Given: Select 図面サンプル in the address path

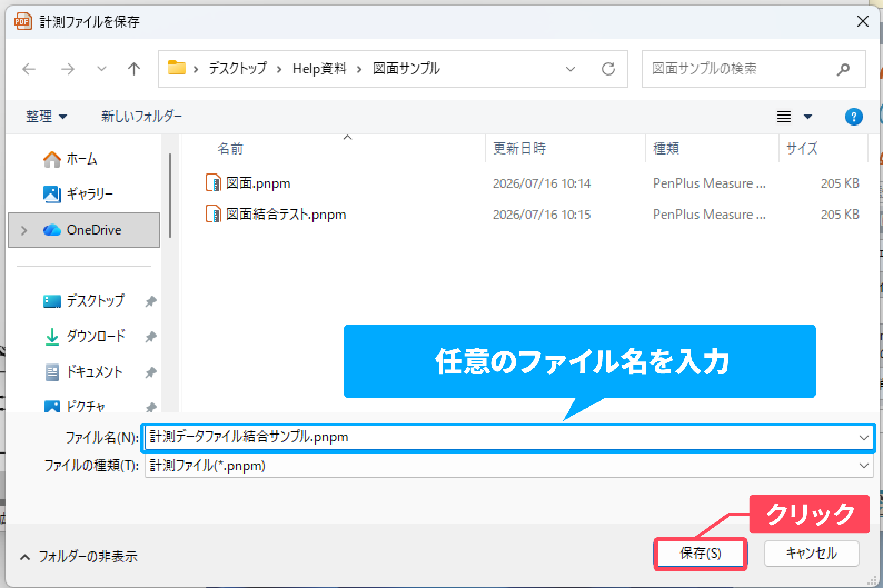Looking at the screenshot, I should point(406,69).
